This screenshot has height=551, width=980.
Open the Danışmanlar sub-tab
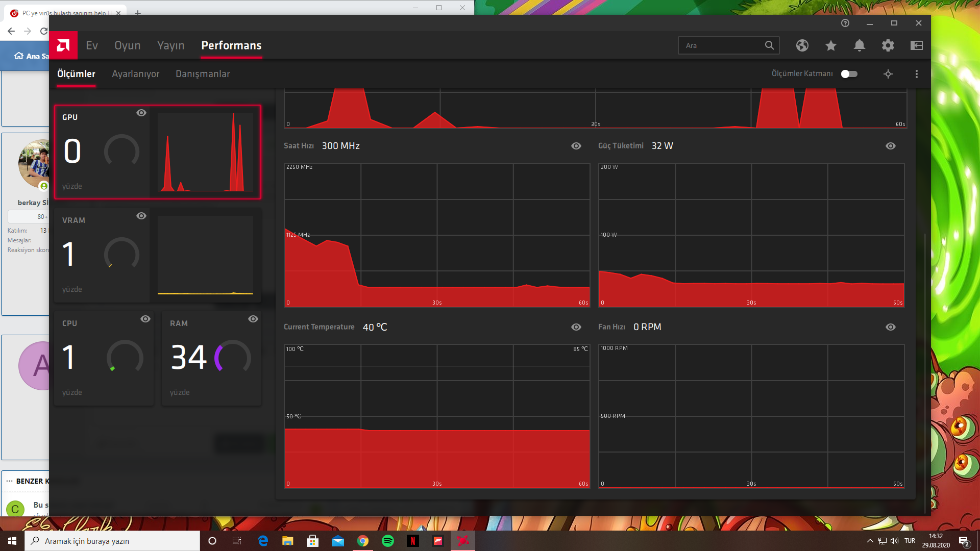click(202, 74)
